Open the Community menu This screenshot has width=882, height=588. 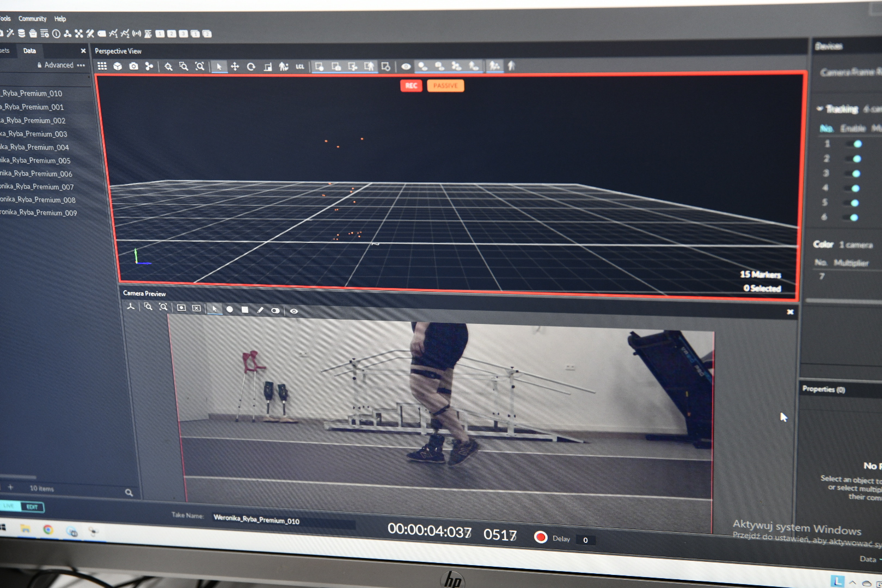click(33, 19)
